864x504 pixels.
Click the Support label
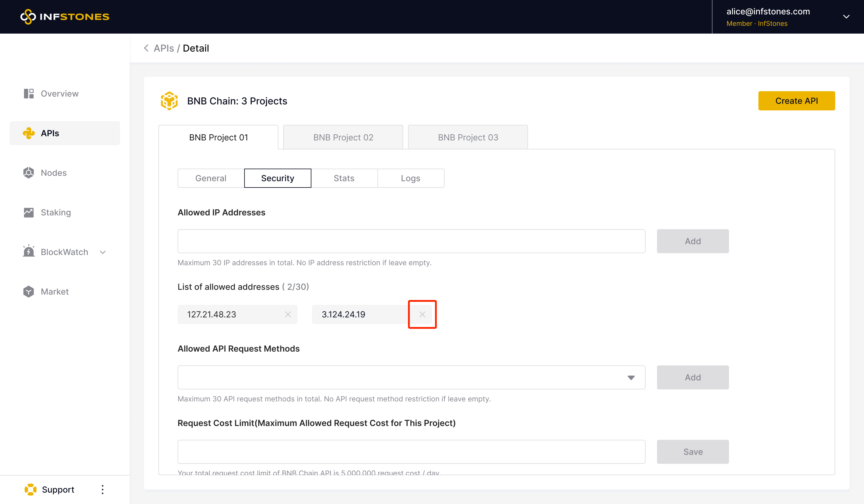(58, 489)
